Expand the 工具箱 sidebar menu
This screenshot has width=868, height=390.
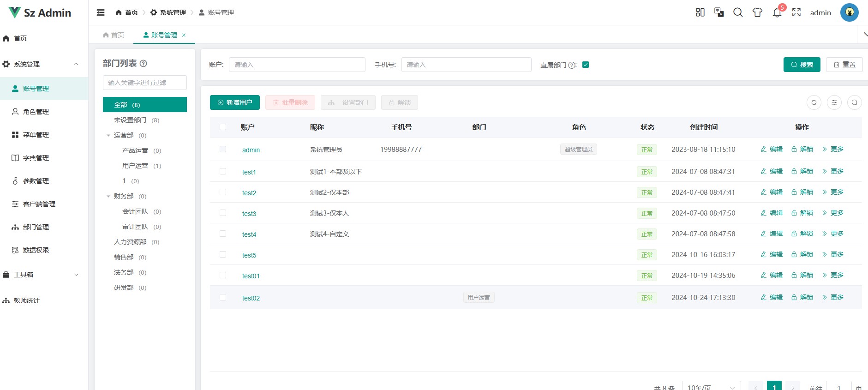click(44, 275)
